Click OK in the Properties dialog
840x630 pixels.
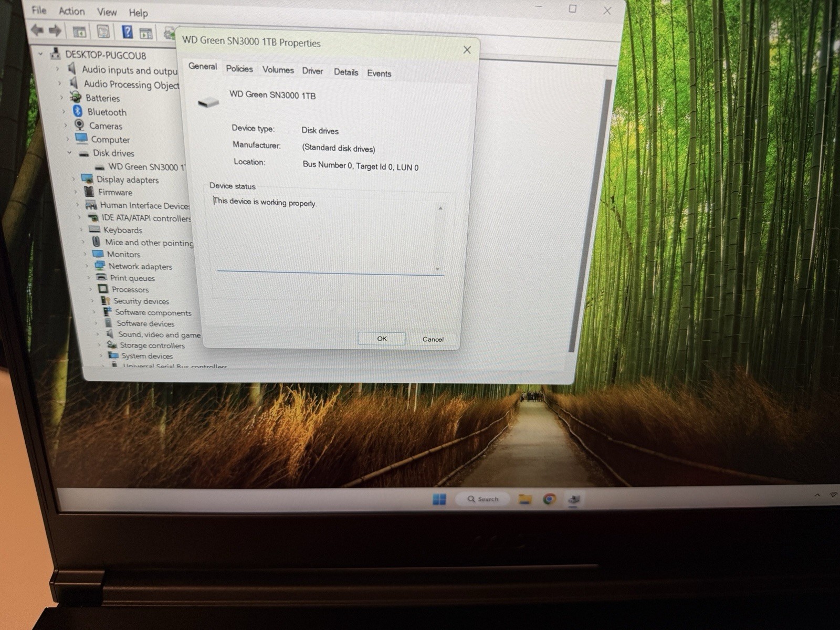382,339
